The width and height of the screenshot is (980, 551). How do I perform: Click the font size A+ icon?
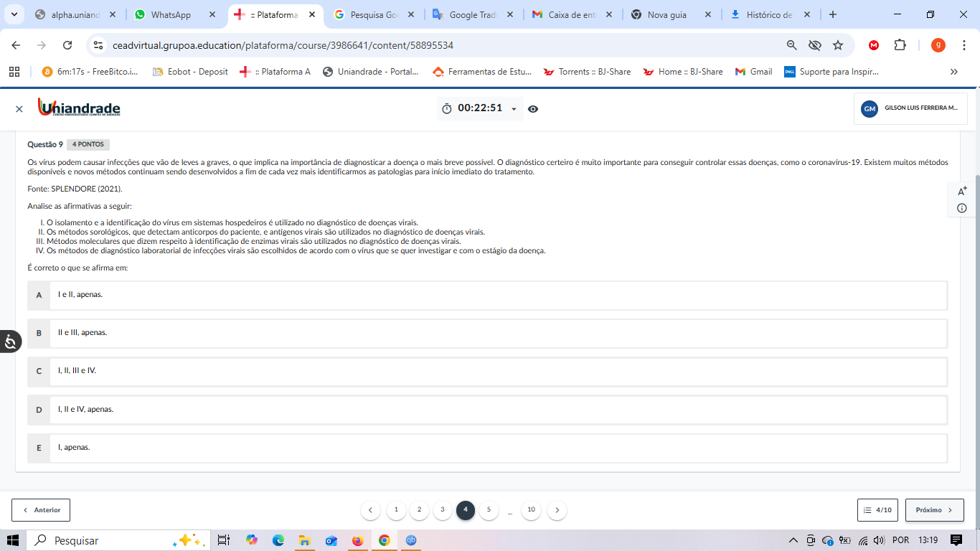[962, 191]
